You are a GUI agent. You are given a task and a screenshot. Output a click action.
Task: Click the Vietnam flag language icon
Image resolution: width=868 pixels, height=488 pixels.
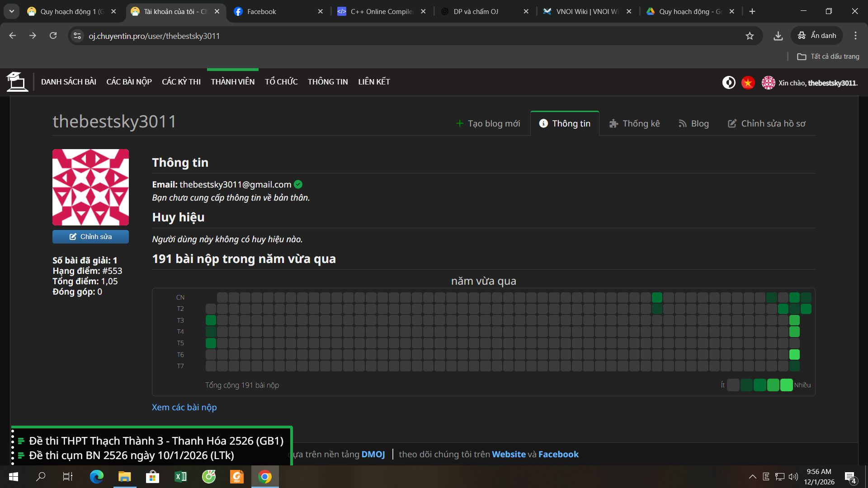tap(748, 83)
